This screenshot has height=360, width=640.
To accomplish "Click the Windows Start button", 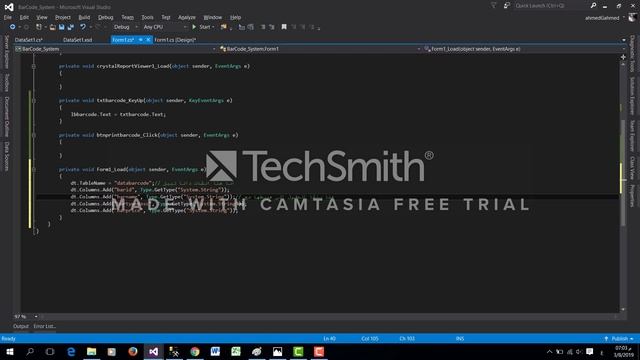I will (10, 351).
